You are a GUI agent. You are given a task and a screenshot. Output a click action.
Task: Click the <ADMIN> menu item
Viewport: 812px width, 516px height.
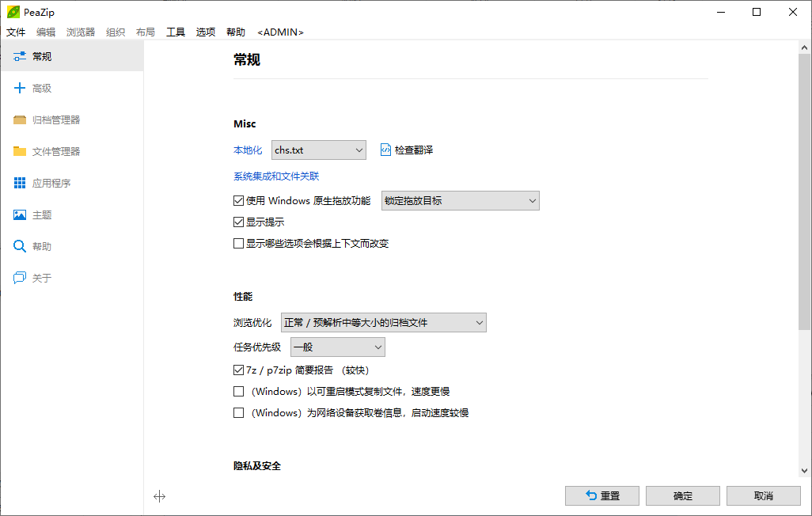280,32
